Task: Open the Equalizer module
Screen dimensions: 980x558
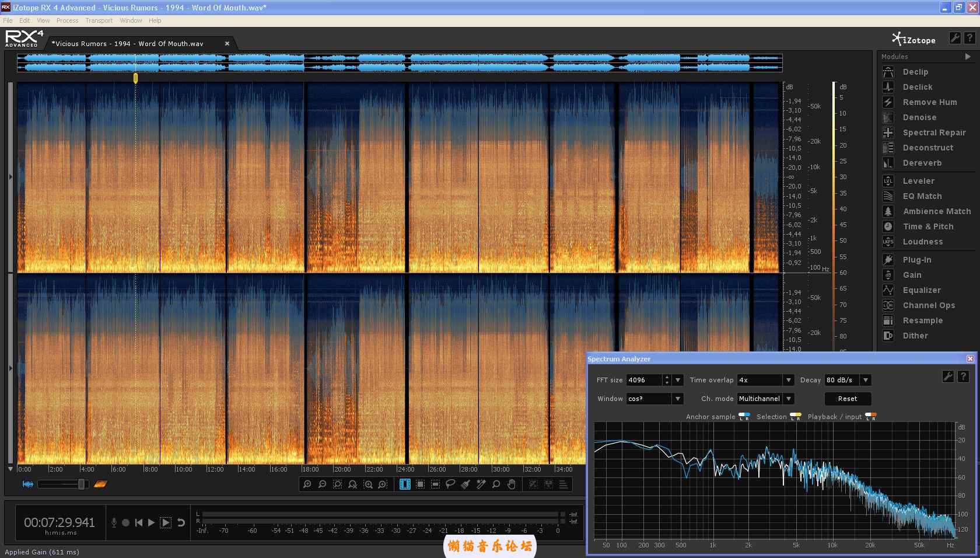Action: pos(921,290)
